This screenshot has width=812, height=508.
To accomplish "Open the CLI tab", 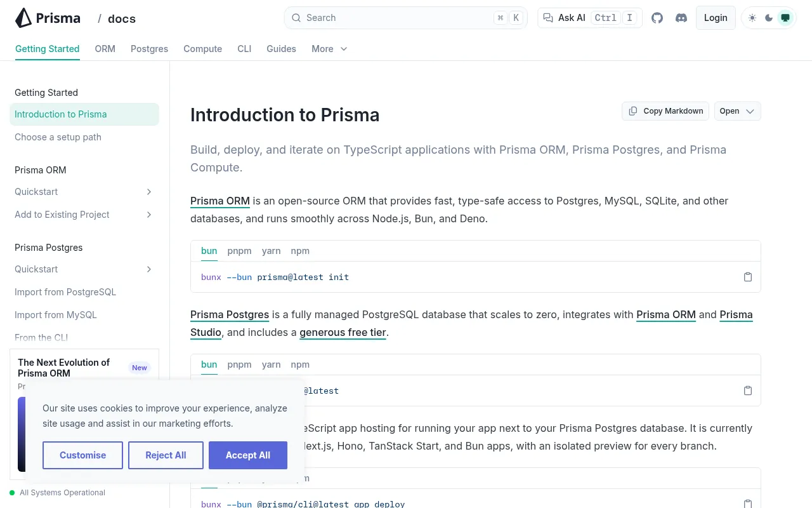I will pyautogui.click(x=244, y=49).
